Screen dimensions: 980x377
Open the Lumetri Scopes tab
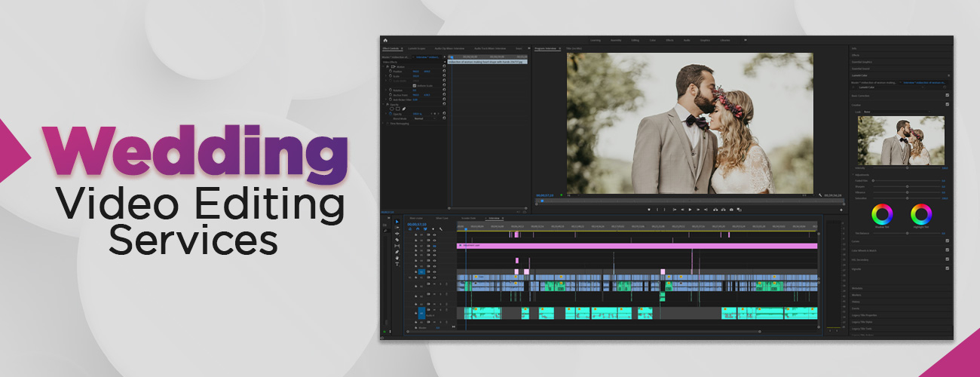(x=417, y=48)
